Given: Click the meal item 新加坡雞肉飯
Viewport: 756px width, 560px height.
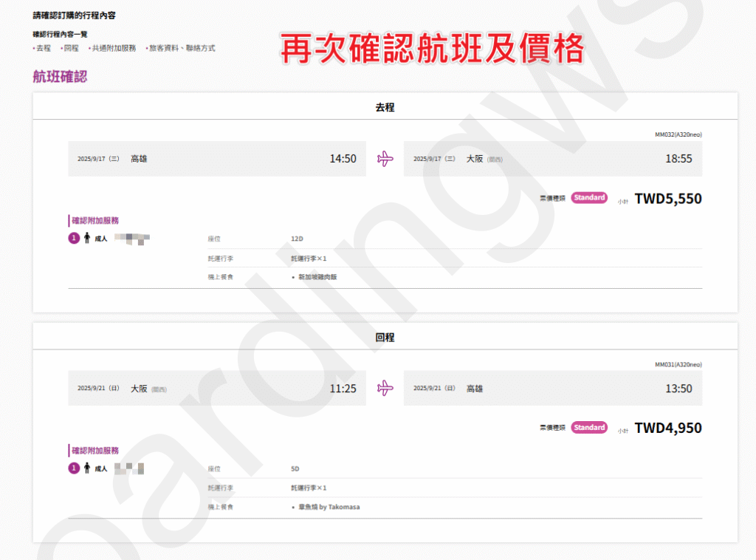Looking at the screenshot, I should click(x=317, y=277).
